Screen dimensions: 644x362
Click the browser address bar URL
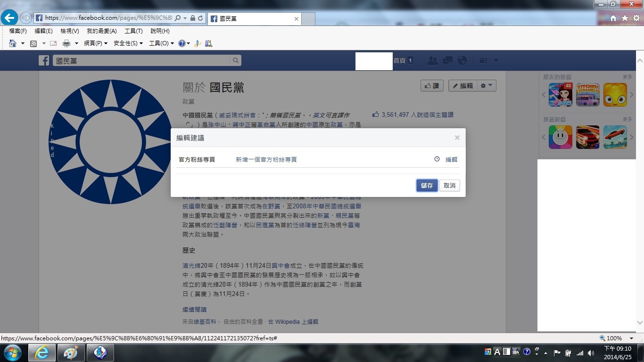[x=108, y=18]
